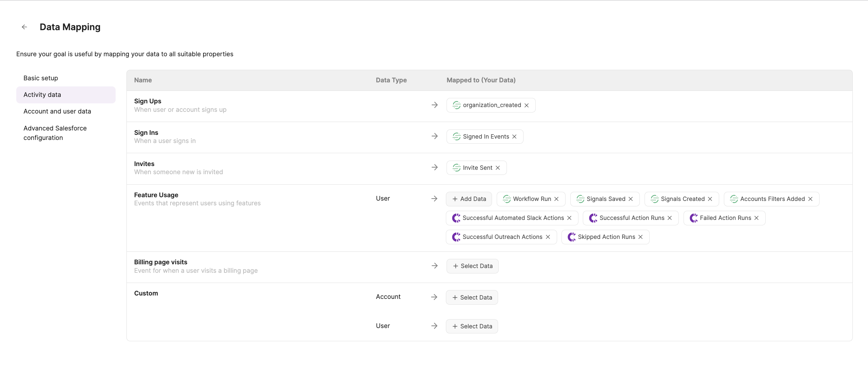
Task: Click the arrow icon in Sign Ups row
Action: coord(435,105)
